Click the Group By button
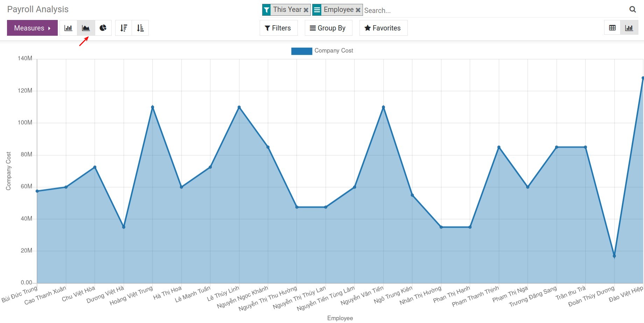This screenshot has width=644, height=323. click(x=328, y=28)
